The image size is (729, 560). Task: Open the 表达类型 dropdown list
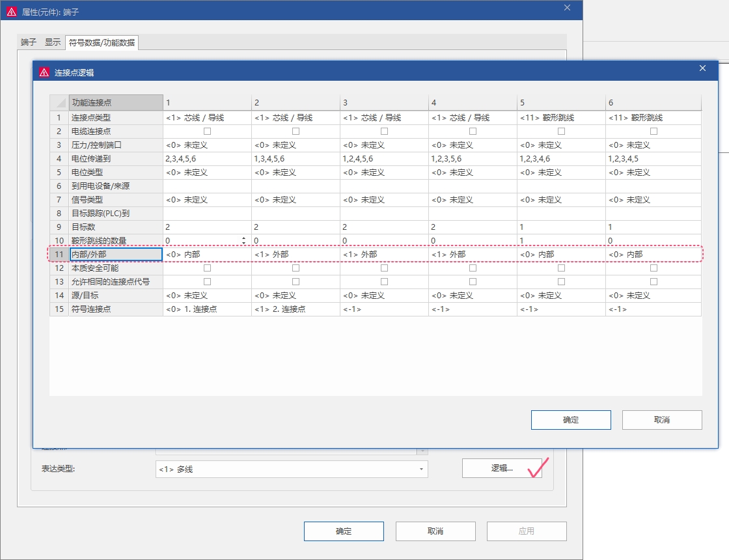[x=421, y=469]
